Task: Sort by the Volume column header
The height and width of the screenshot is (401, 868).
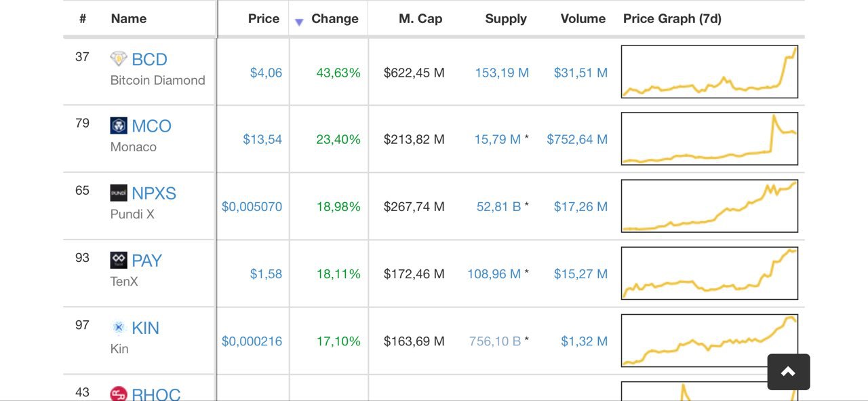Action: 583,19
